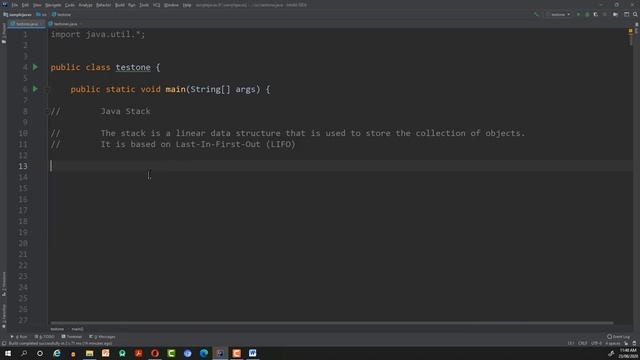Click the CRLF line separator status entry
The width and height of the screenshot is (640, 360).
[582, 344]
